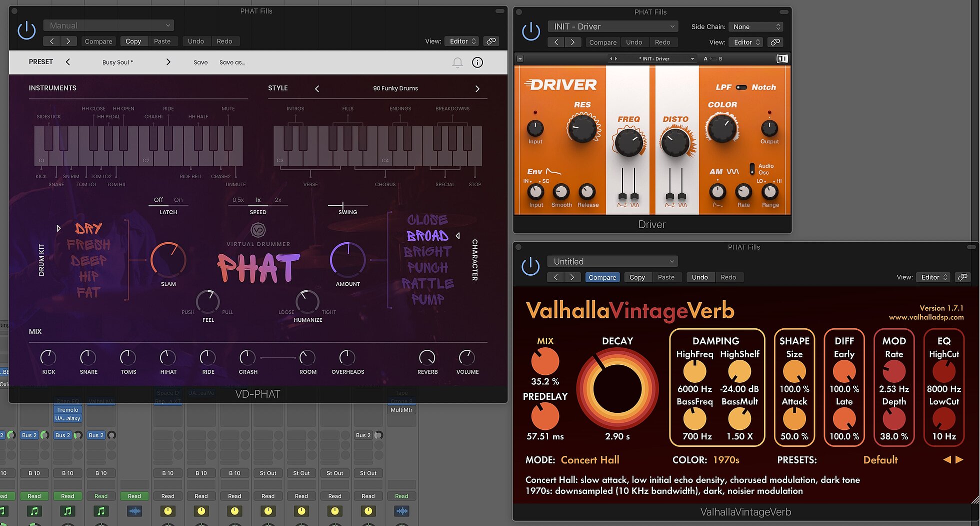This screenshot has height=526, width=980.
Task: Open Untitled settings dropdown in ValhallaVintageVerb
Action: 613,261
